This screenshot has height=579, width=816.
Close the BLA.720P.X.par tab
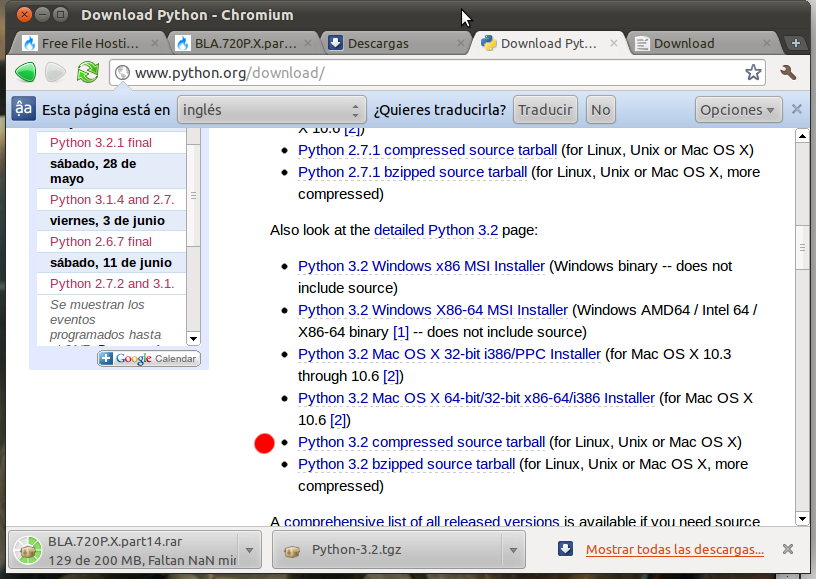pyautogui.click(x=308, y=43)
